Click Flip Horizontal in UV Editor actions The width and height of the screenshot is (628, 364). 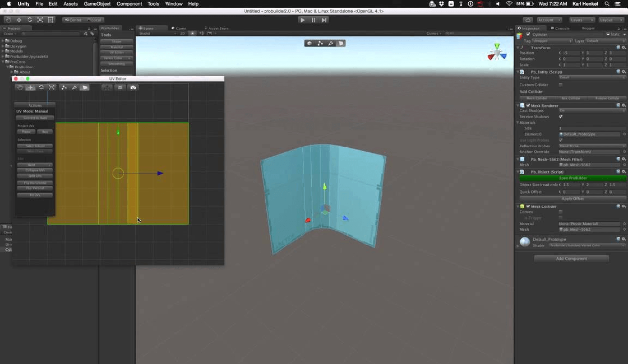(x=35, y=183)
